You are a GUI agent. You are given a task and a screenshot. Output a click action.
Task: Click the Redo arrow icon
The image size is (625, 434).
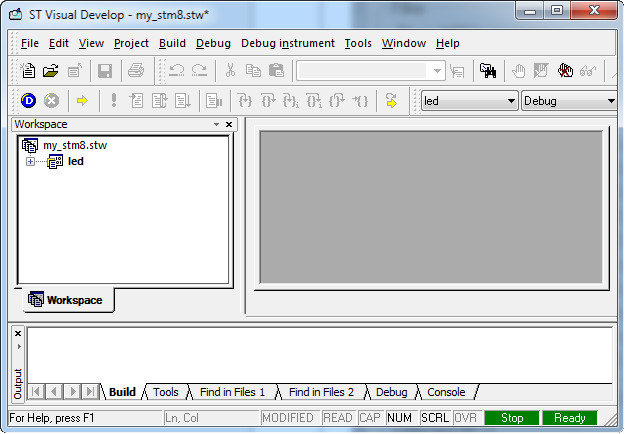tap(199, 71)
